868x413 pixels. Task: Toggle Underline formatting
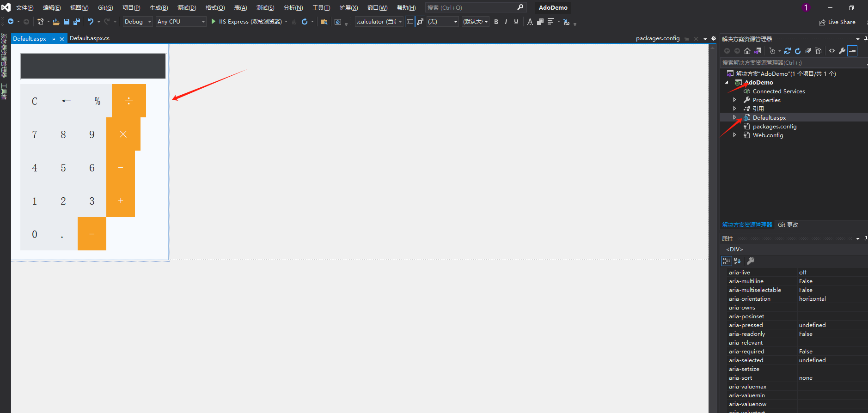point(516,22)
